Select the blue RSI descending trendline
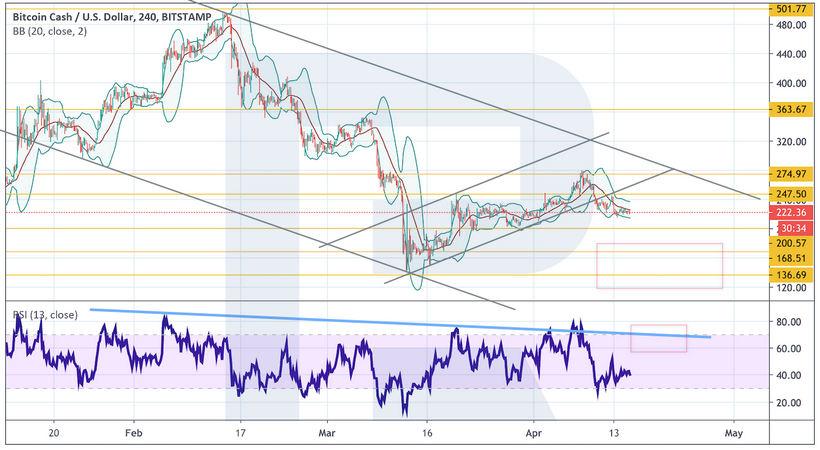The image size is (820, 450). [401, 323]
